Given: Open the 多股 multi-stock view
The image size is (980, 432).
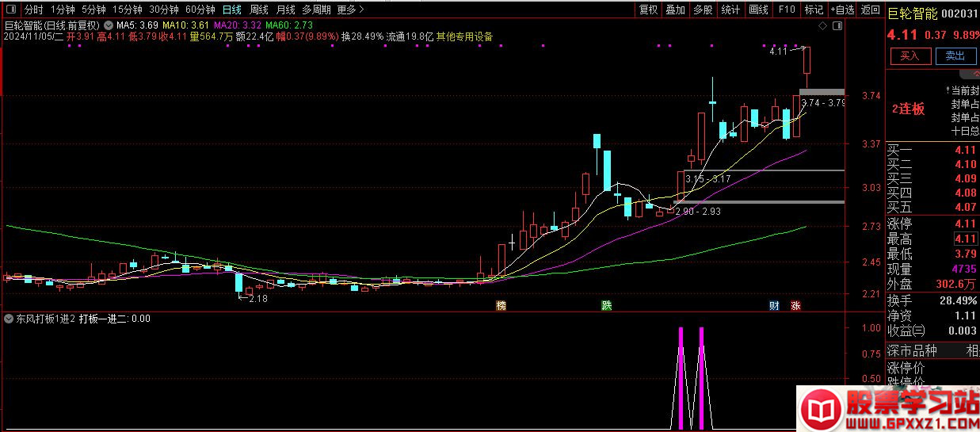Looking at the screenshot, I should [703, 10].
